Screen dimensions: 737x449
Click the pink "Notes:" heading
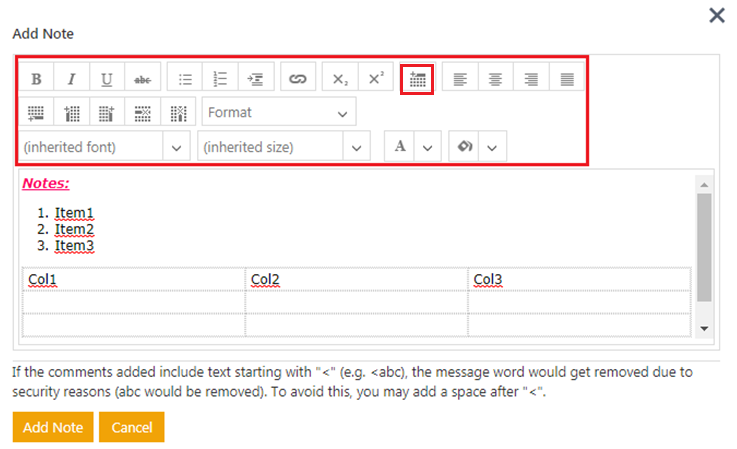[x=46, y=183]
